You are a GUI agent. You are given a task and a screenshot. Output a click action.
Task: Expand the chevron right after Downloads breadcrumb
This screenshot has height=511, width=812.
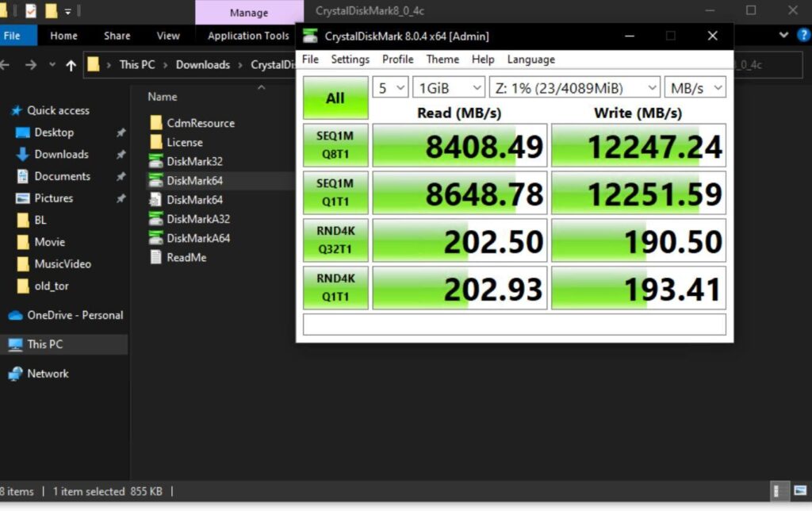tap(240, 65)
